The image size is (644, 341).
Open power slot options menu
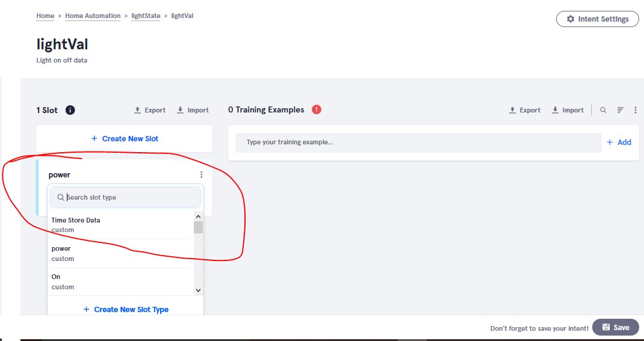pos(201,175)
